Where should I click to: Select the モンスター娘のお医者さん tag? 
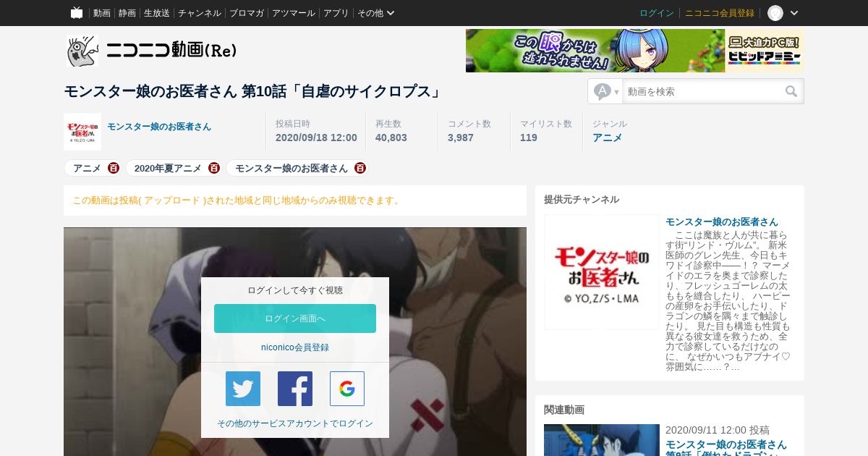click(x=291, y=168)
